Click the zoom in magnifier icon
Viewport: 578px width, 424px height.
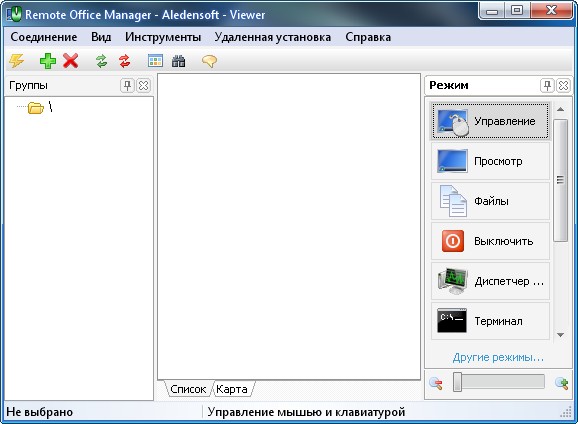[x=561, y=384]
